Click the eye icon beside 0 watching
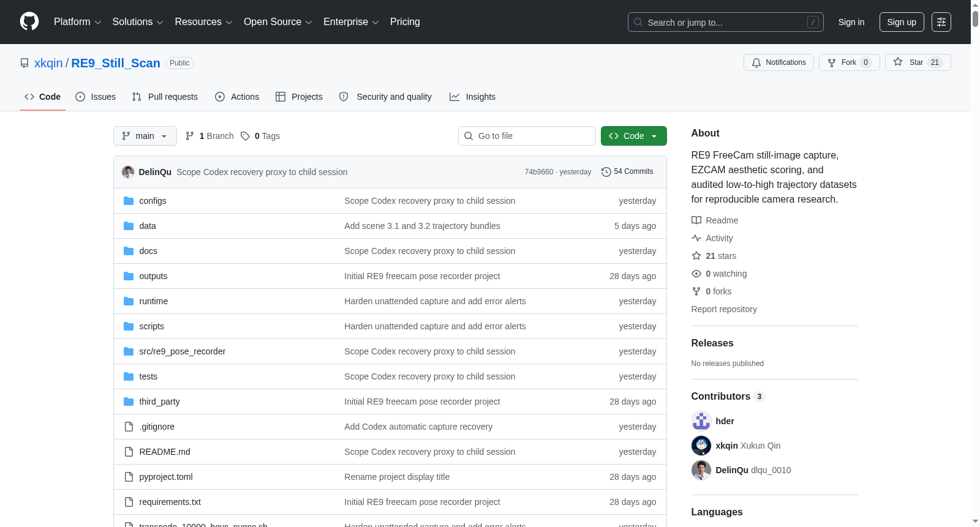 (x=696, y=274)
